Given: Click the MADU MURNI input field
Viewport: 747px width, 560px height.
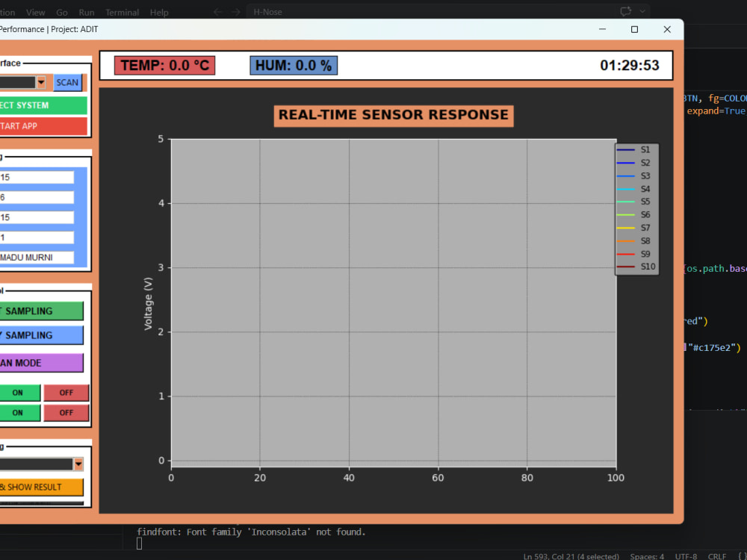Looking at the screenshot, I should (x=37, y=257).
